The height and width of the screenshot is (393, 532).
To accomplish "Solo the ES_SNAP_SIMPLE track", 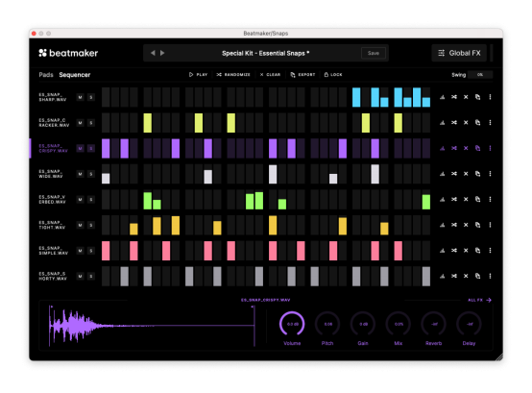I will pos(91,251).
